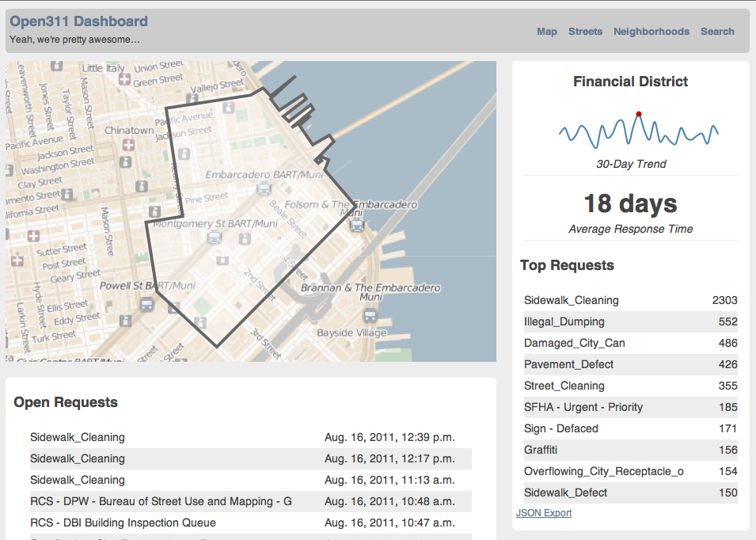Click the hospital cross icon near Chinatown
756x540 pixels.
pyautogui.click(x=128, y=145)
